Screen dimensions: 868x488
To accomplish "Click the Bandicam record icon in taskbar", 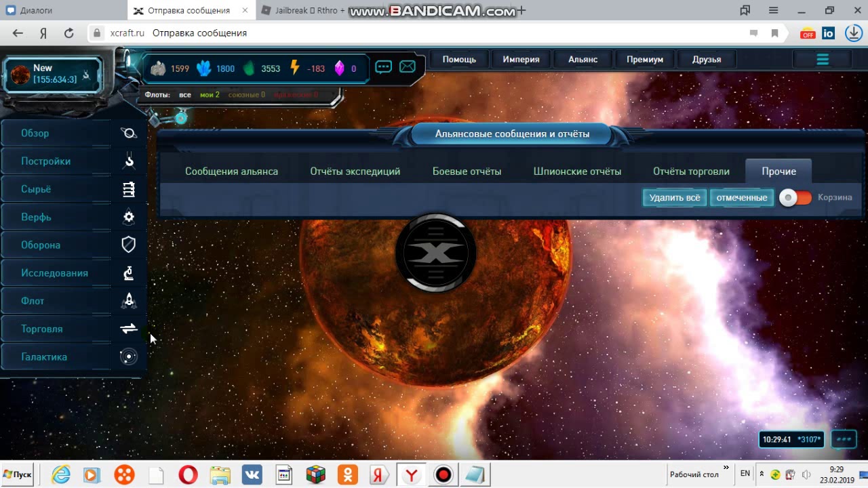I will 443,475.
